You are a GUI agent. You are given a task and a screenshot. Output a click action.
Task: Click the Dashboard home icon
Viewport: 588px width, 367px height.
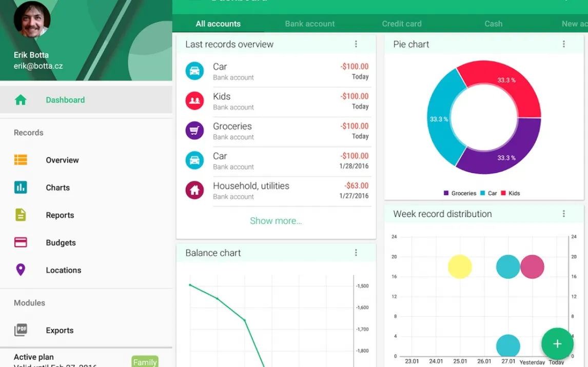tap(21, 100)
